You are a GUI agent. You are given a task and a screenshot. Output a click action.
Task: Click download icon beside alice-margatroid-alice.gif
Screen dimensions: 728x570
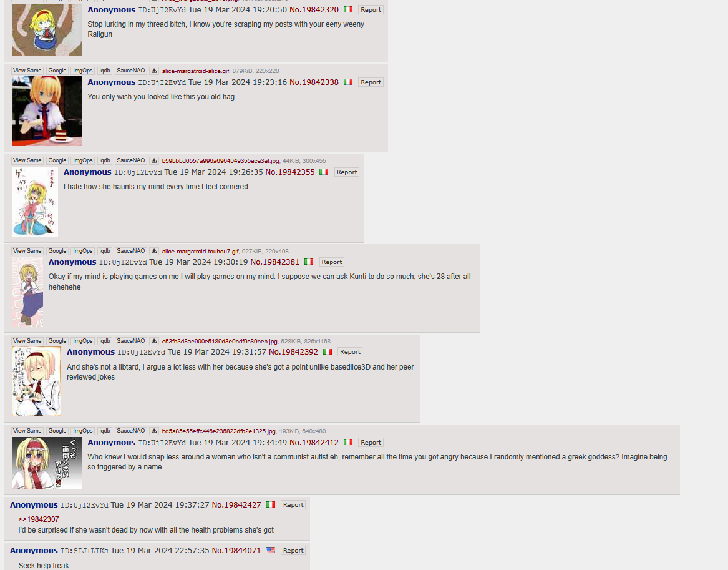(154, 71)
